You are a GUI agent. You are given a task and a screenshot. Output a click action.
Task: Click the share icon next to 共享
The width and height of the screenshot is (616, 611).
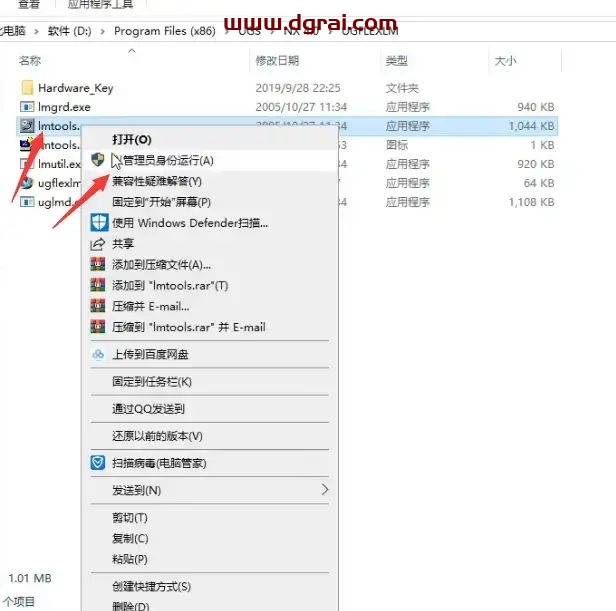97,244
